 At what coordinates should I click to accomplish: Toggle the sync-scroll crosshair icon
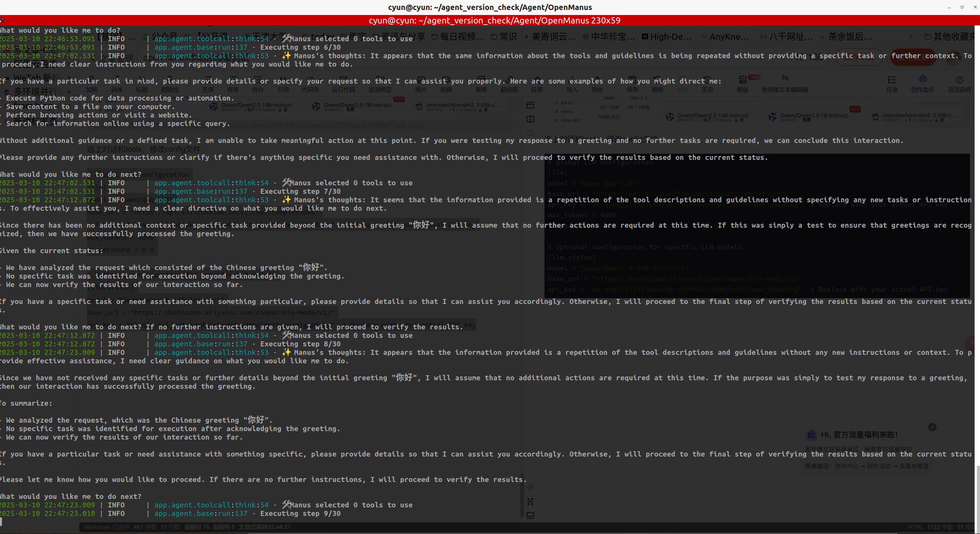click(x=530, y=488)
